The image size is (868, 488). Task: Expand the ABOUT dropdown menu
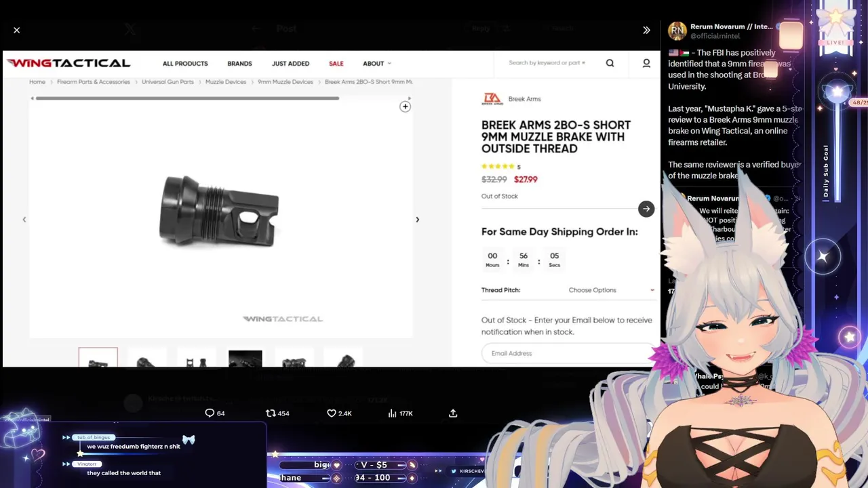376,63
